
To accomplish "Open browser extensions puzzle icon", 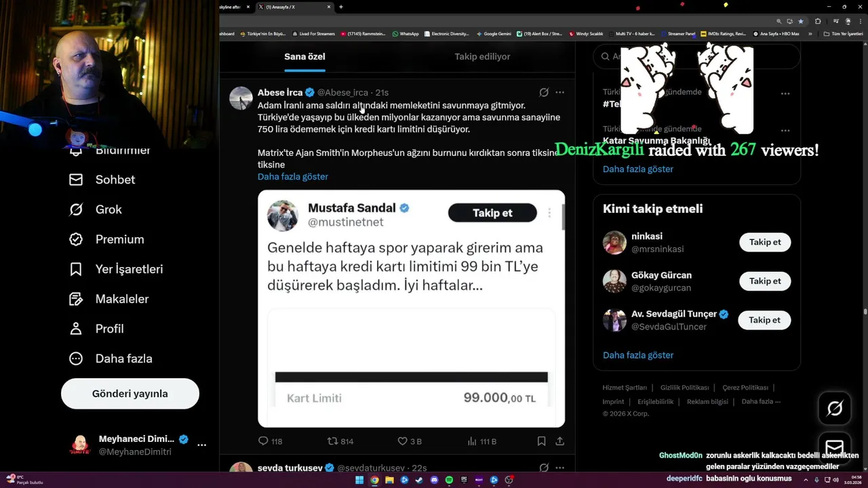I will (818, 21).
